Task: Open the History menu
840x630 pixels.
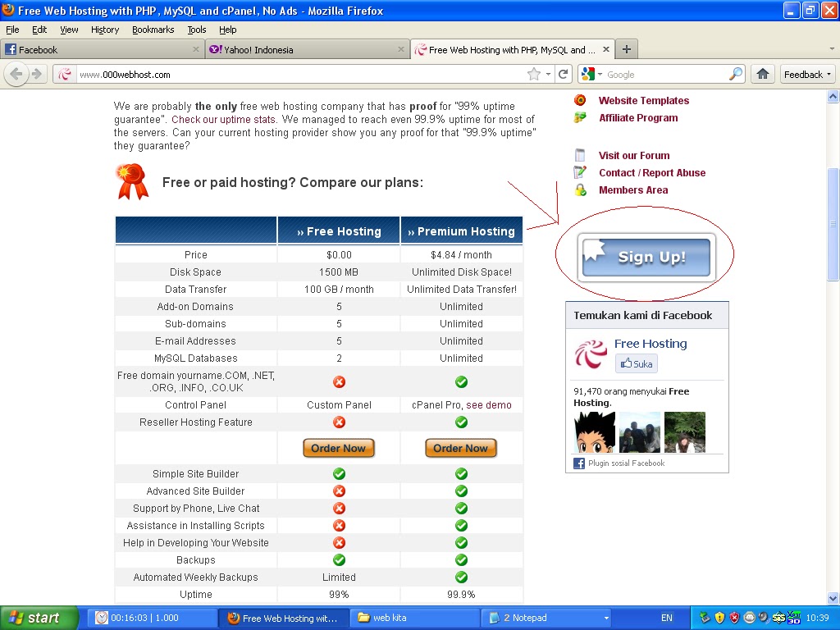Action: 105,30
